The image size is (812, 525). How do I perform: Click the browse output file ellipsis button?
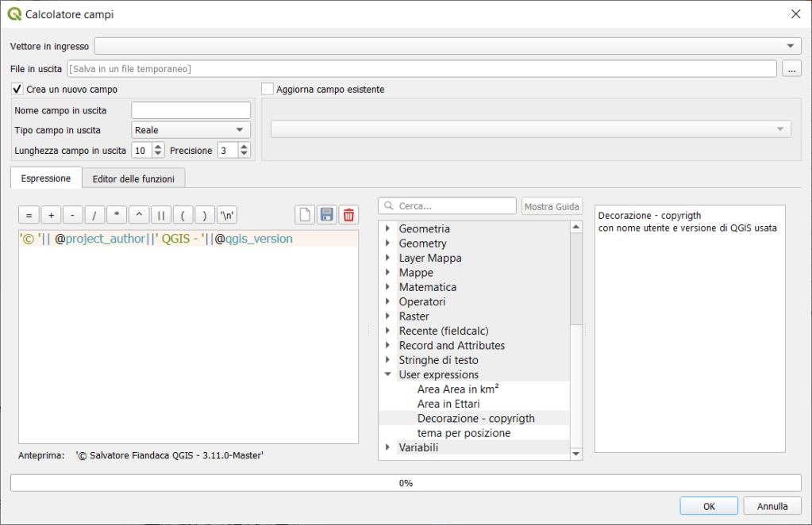click(x=791, y=69)
